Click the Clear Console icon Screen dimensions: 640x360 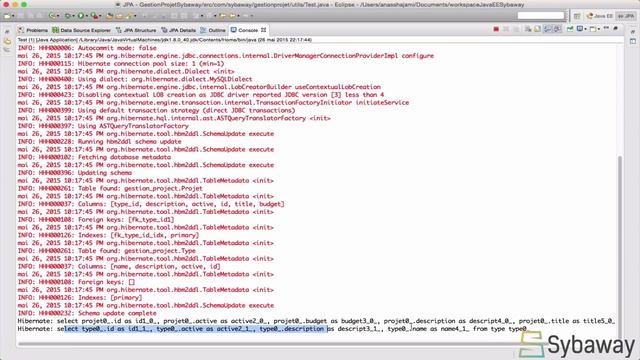point(528,29)
